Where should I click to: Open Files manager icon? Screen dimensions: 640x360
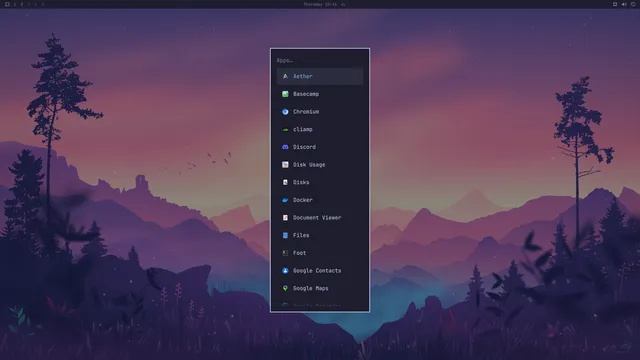point(285,235)
